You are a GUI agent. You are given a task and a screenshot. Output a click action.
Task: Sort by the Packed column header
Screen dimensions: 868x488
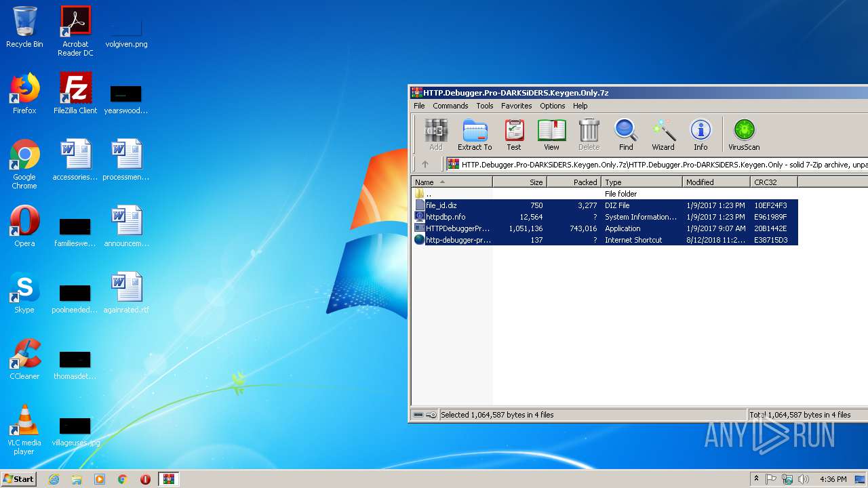point(574,182)
